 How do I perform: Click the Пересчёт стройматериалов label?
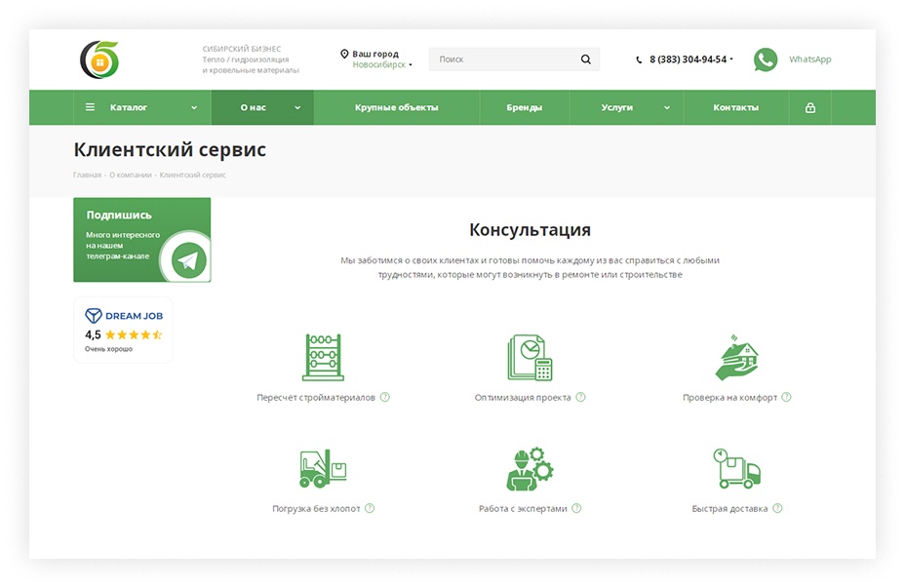(x=316, y=398)
